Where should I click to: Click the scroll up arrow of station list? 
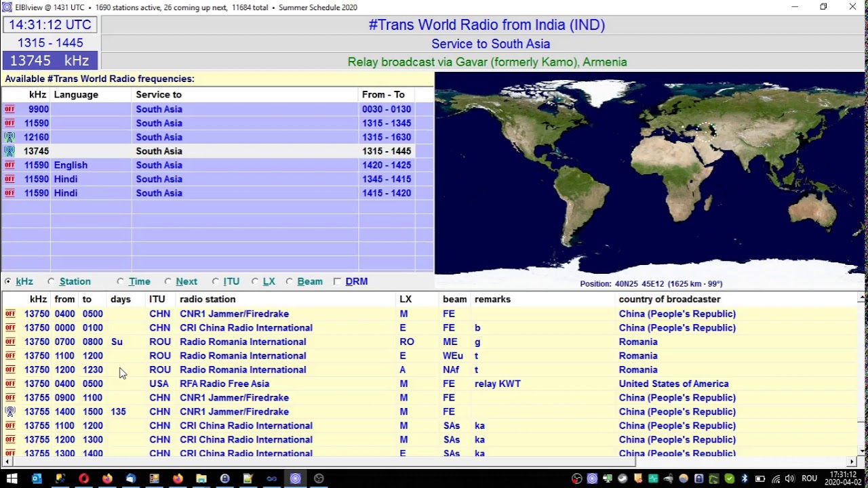click(862, 298)
